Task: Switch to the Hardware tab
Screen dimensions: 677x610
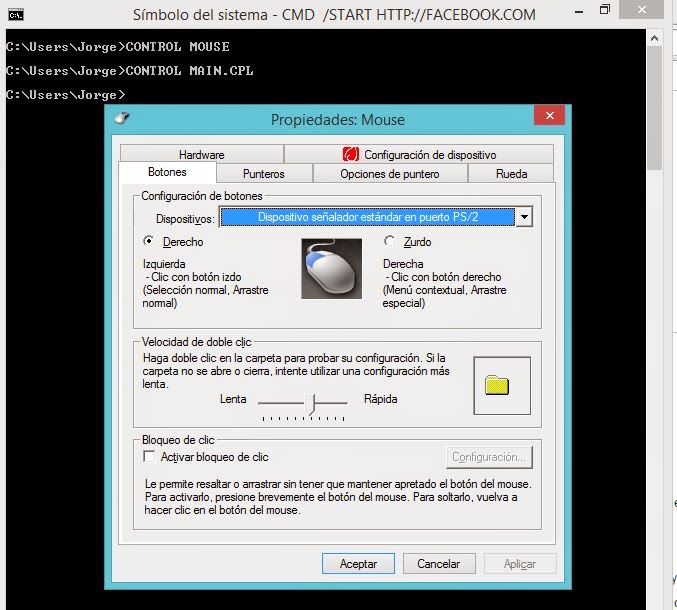Action: pyautogui.click(x=202, y=155)
